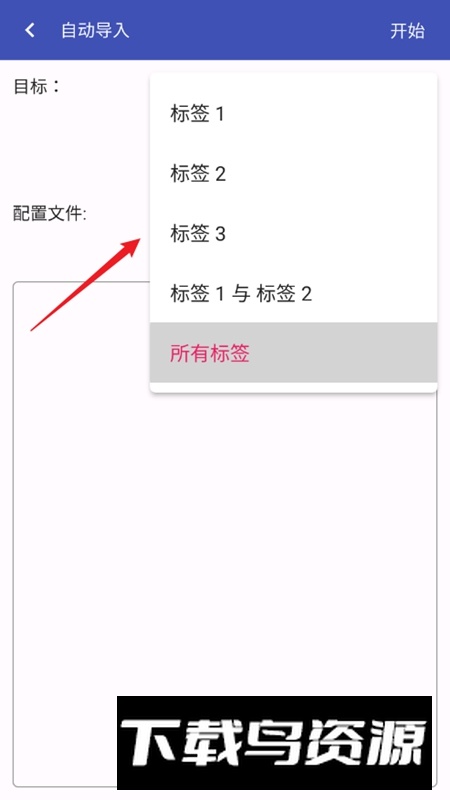
Task: Choose the highlighted 所有标签 option
Action: (293, 353)
